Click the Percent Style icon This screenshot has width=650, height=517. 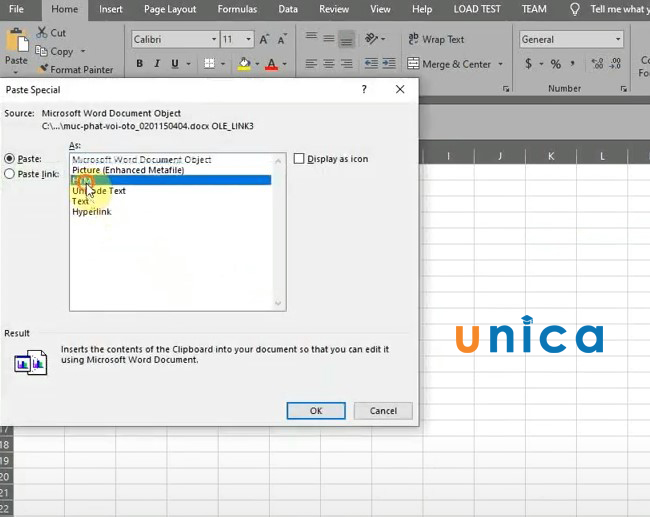pyautogui.click(x=556, y=64)
